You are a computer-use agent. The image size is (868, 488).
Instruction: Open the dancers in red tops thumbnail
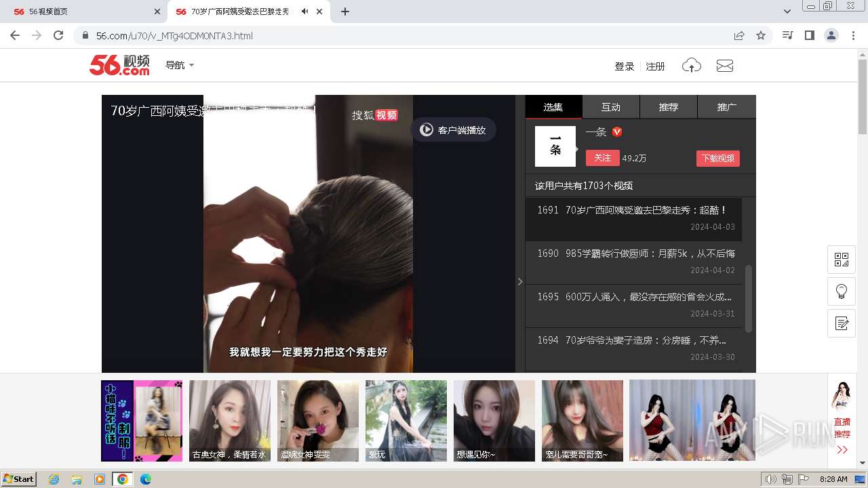[x=692, y=420]
